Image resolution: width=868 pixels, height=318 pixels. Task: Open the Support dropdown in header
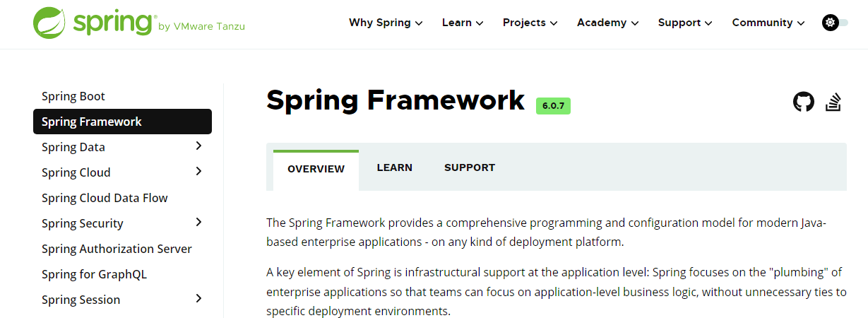coord(685,23)
